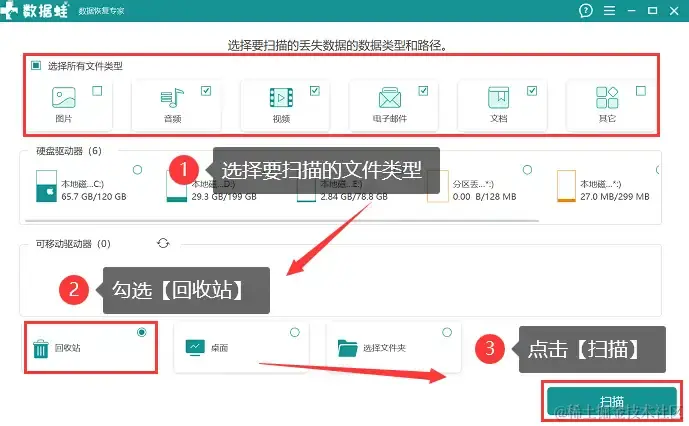Select the 分区丢失 128 MB radio button

pyautogui.click(x=527, y=170)
